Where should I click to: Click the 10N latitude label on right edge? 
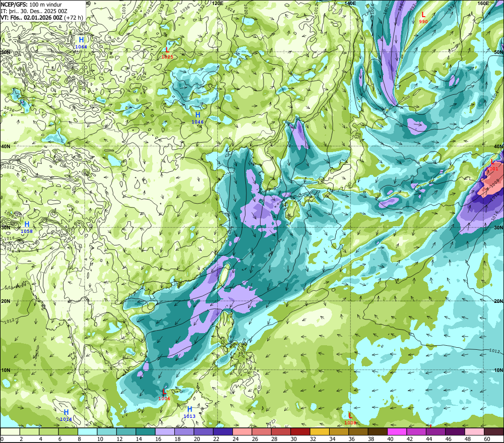click(x=498, y=370)
